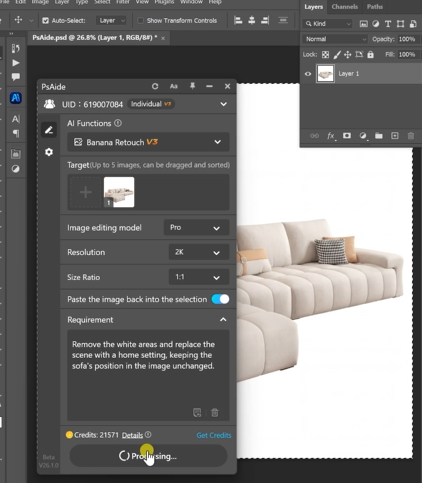Filter layers by type layers
Screen dimensions: 422x483
tap(388, 24)
